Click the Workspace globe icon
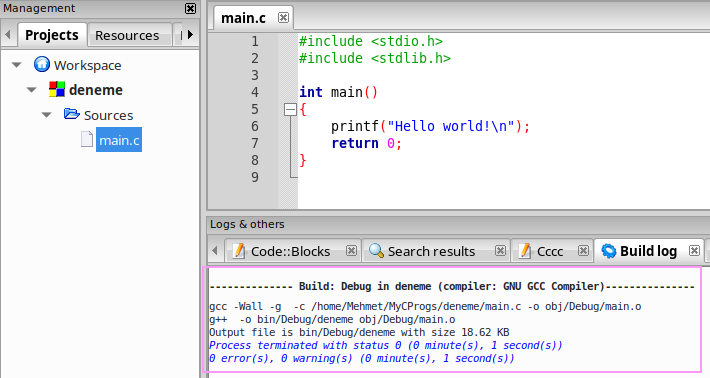Screen dimensions: 710x378 42,64
